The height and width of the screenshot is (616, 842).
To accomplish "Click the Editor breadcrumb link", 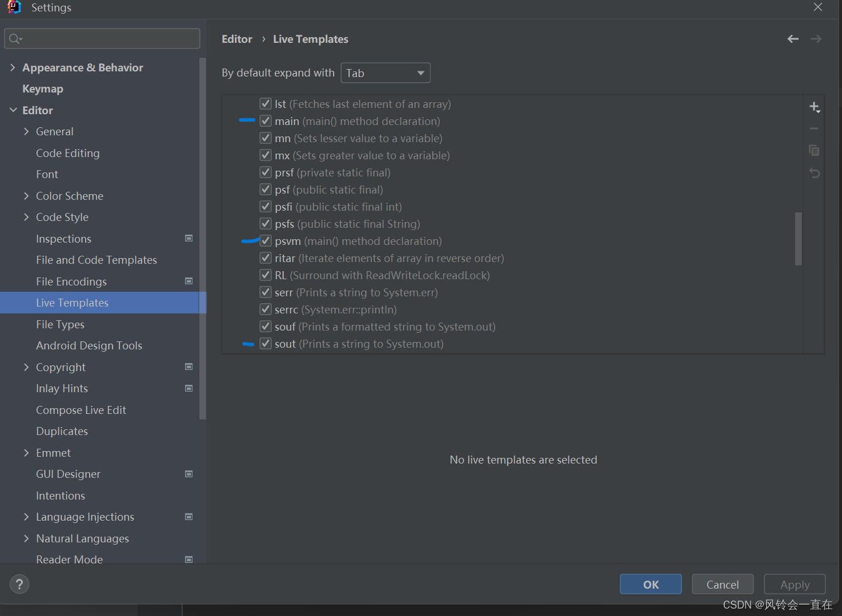I will 237,39.
